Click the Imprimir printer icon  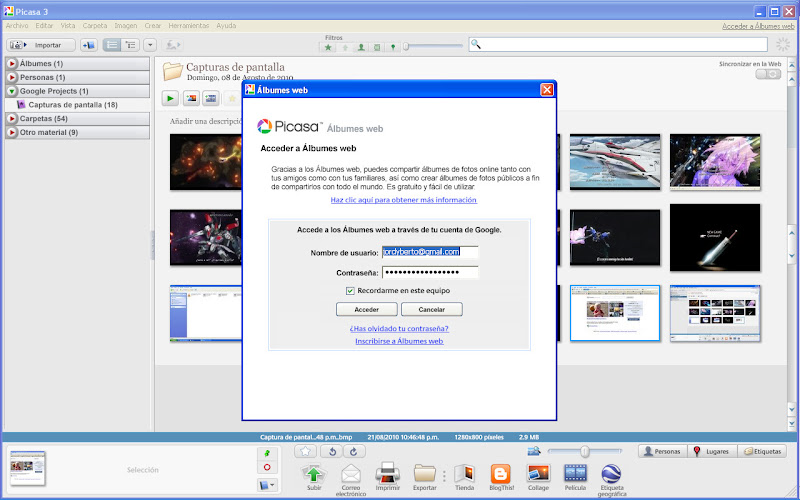[x=388, y=478]
